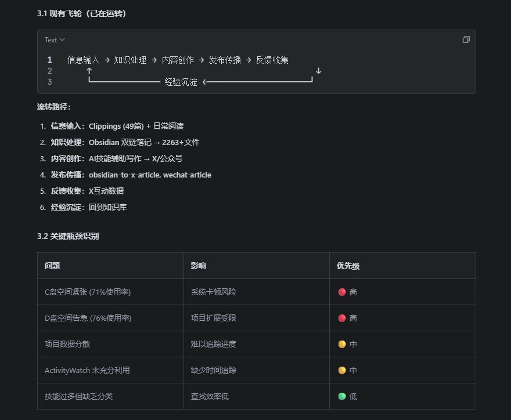Click list item Clippings (49篇) + 日常阅读
Screen dimensions: 511x420
tap(136, 126)
